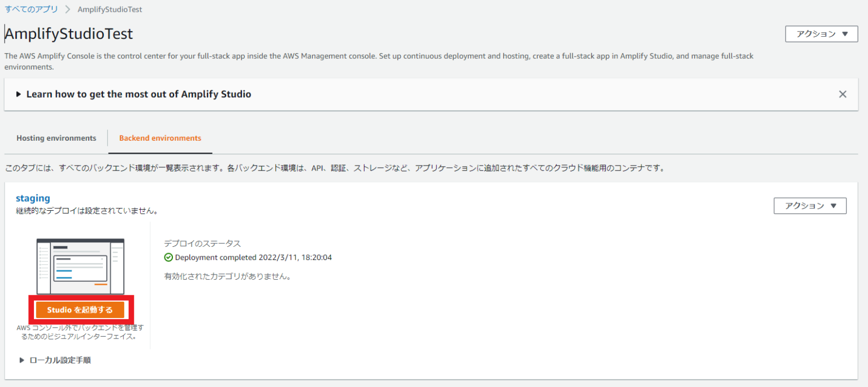Screen dimensions: 868x387
Task: Click the green deployment success check icon
Action: pyautogui.click(x=168, y=257)
